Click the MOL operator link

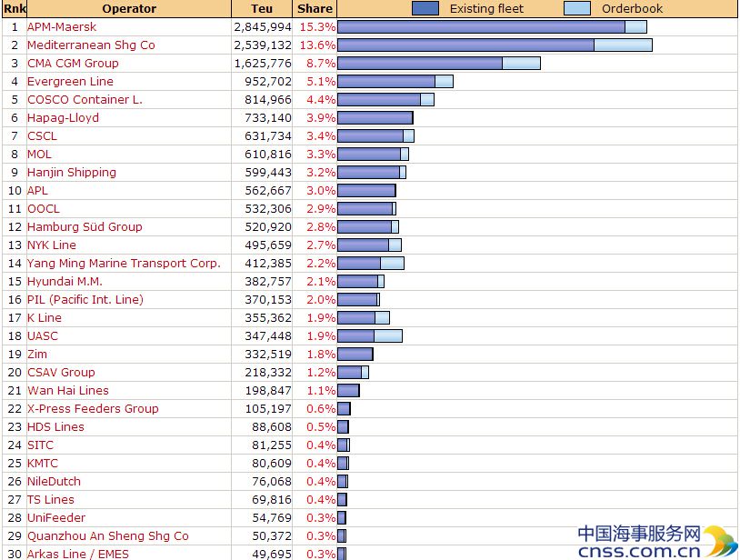coord(39,155)
